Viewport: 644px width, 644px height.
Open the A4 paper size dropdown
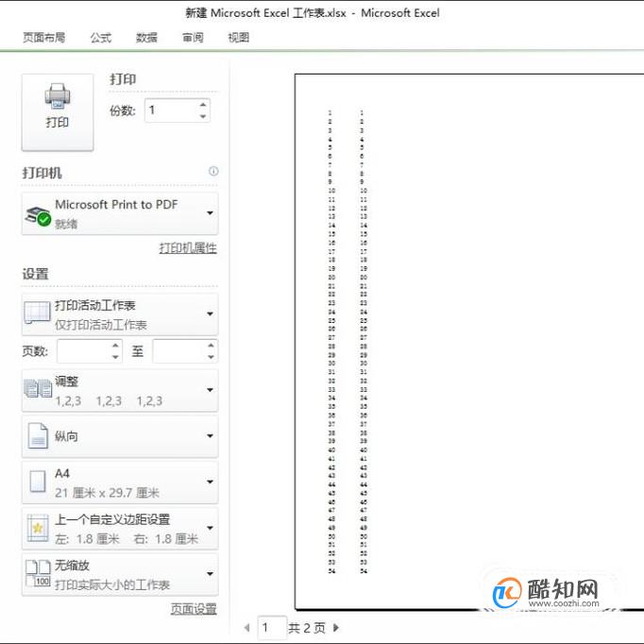click(x=120, y=483)
